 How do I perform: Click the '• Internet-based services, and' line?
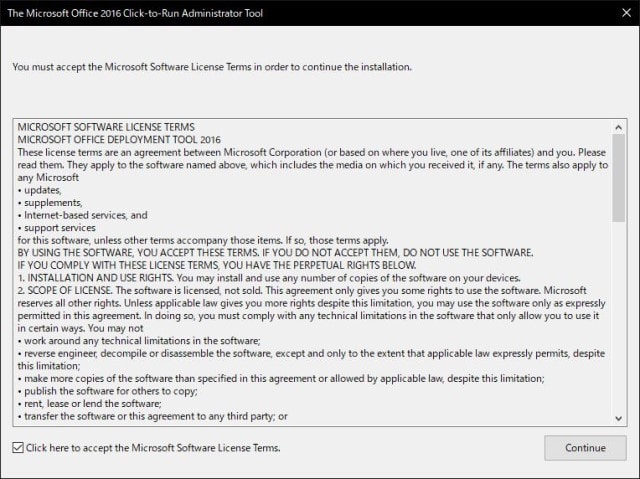(82, 215)
